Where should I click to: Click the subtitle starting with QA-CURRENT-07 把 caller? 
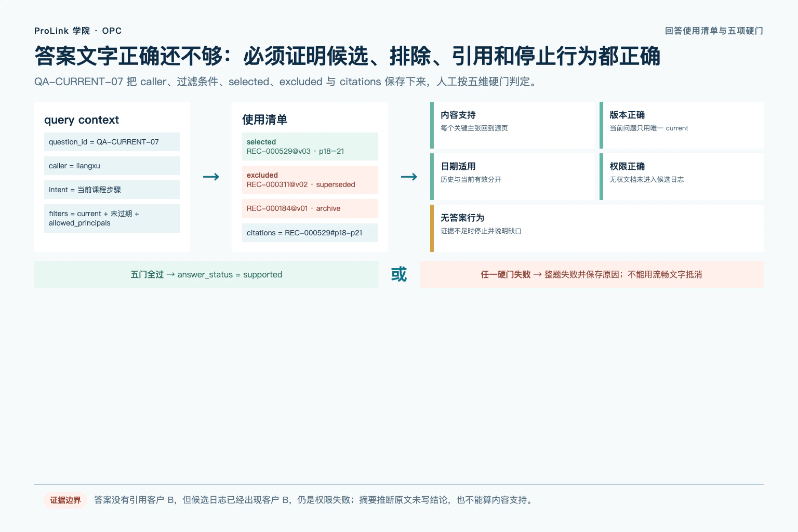tap(285, 82)
